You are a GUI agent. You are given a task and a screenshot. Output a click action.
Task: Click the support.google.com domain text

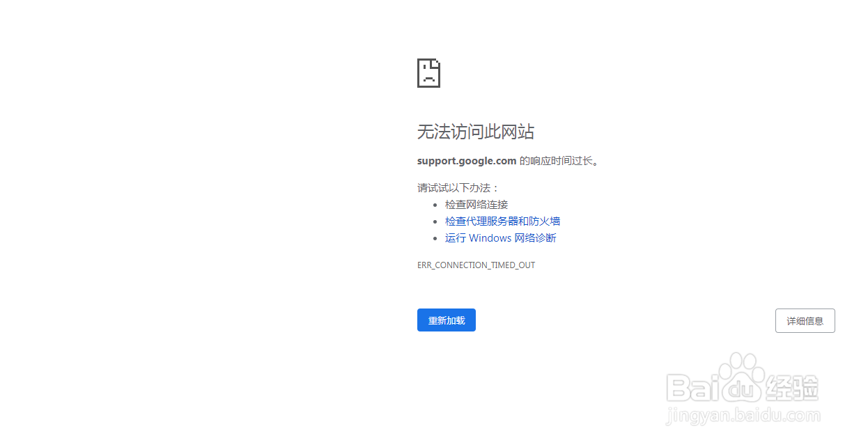click(467, 161)
